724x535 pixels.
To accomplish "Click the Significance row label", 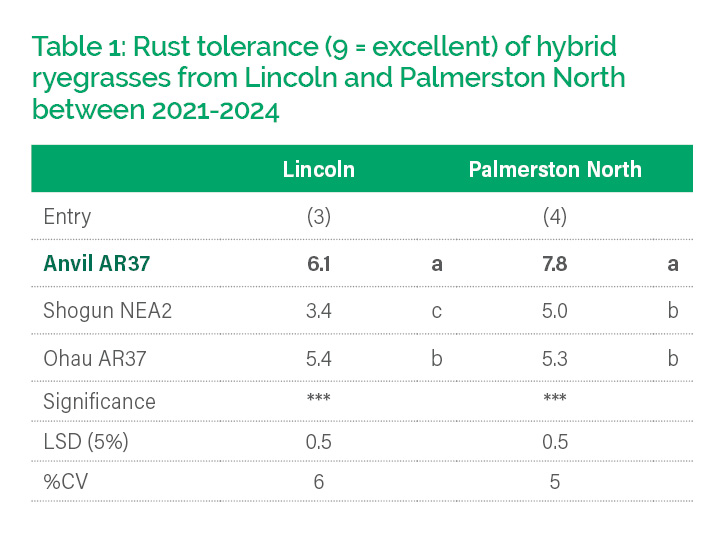I will tap(99, 402).
